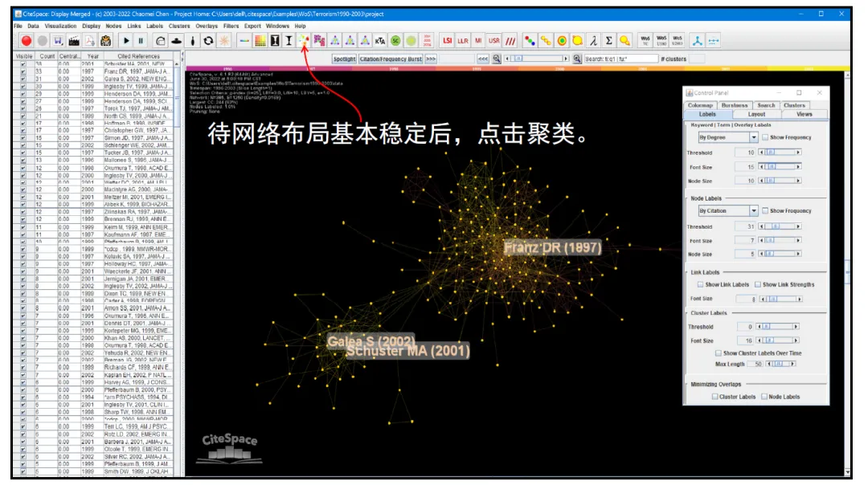Toggle visibility checkbox for Galea S 2002 row
Viewport: 868px width, 485px height.
click(x=23, y=79)
